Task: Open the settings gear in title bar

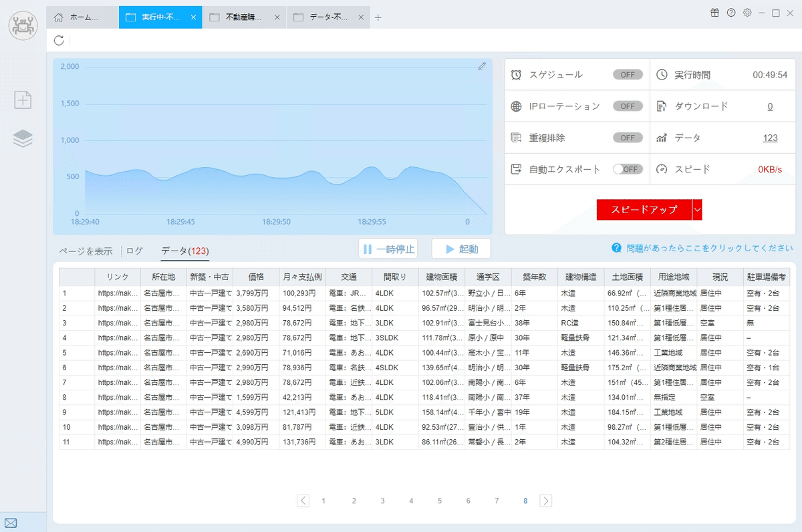Action: click(748, 13)
